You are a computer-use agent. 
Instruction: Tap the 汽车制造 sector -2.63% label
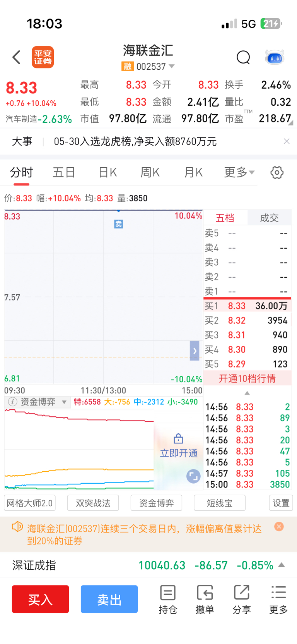click(39, 119)
